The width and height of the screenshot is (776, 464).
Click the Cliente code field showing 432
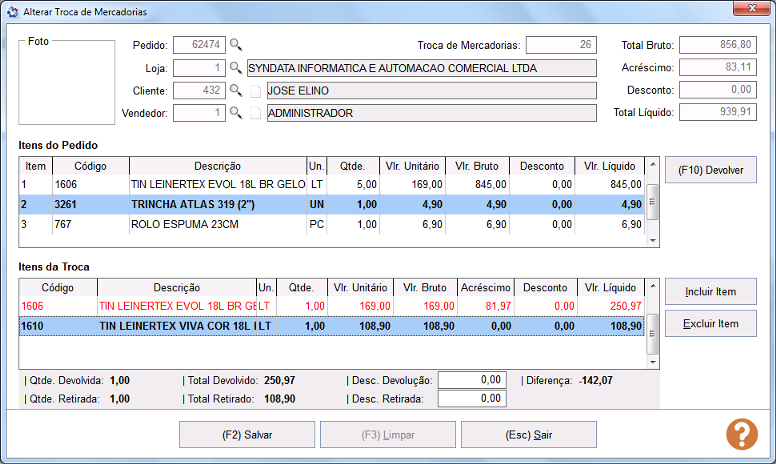click(x=199, y=91)
